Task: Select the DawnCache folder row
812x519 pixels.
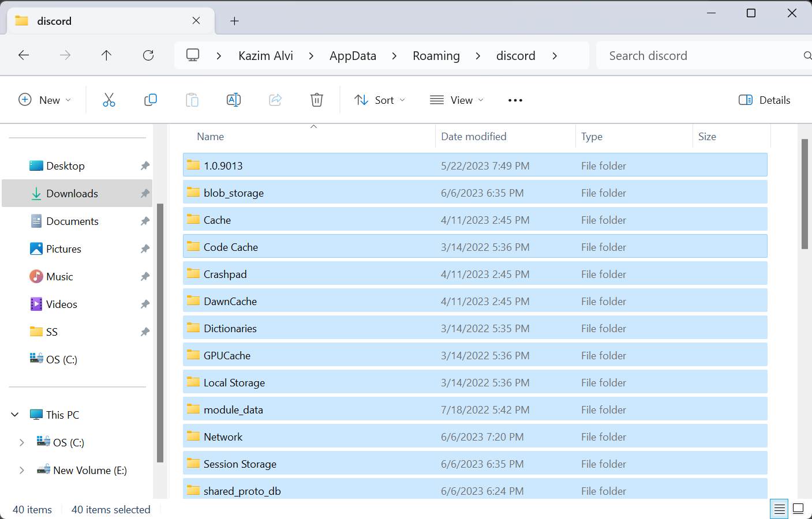Action: pos(475,301)
